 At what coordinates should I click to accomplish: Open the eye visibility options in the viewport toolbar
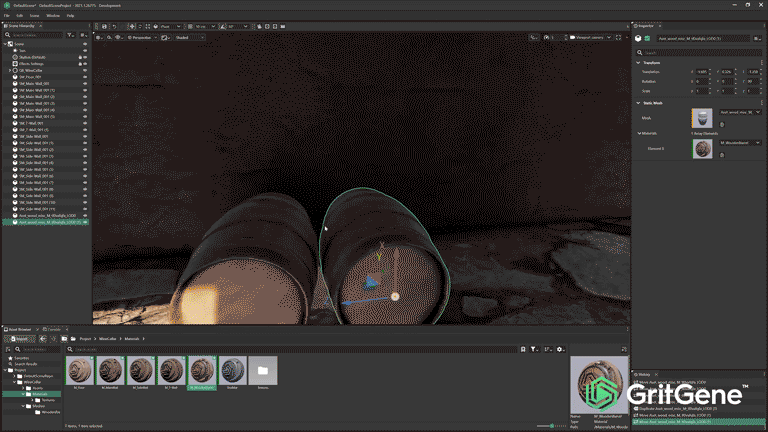[119, 37]
